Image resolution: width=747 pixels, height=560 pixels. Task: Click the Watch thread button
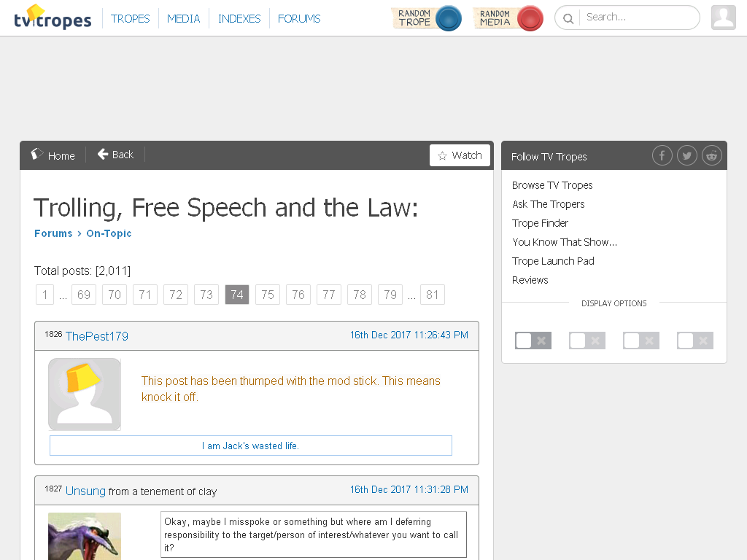coord(460,155)
